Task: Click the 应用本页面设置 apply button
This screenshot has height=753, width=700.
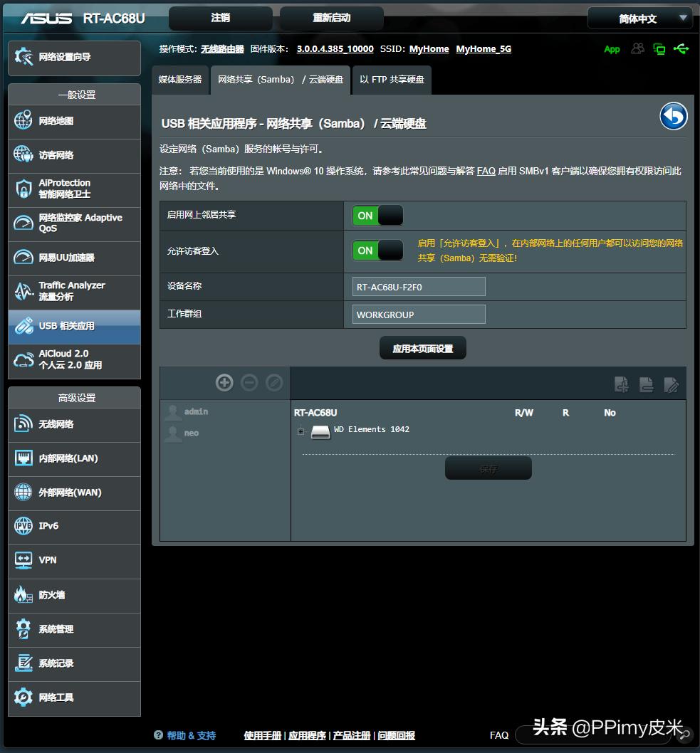Action: pyautogui.click(x=422, y=349)
